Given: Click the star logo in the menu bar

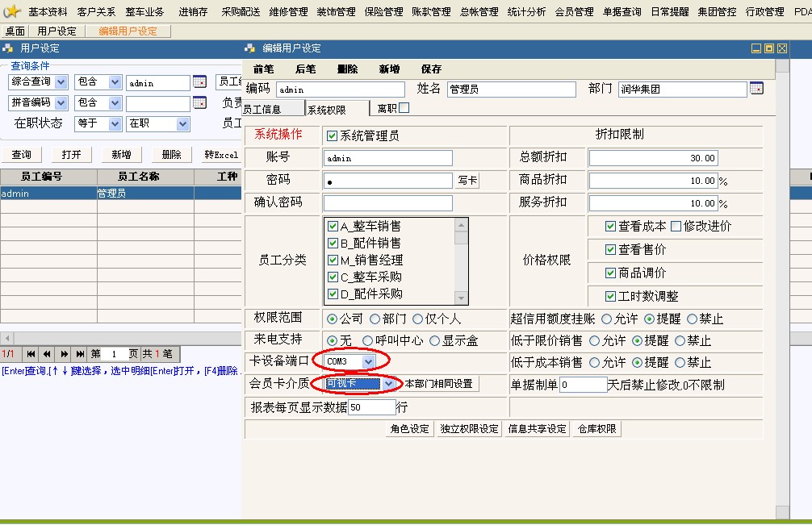Looking at the screenshot, I should 11,11.
